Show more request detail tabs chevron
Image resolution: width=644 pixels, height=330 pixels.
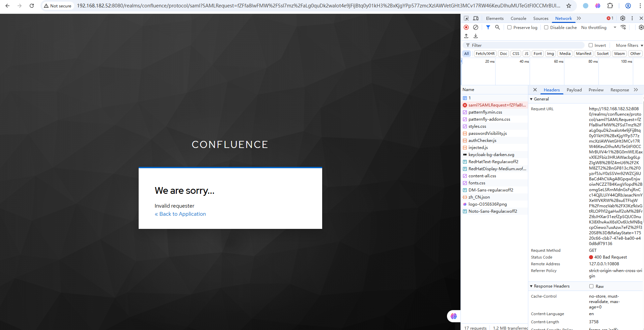tap(636, 90)
